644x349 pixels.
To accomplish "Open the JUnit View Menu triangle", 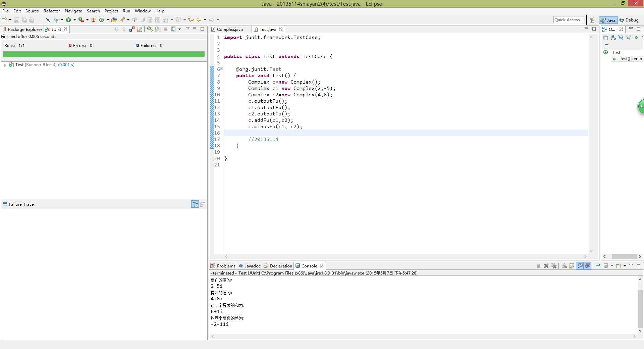I will point(188,28).
